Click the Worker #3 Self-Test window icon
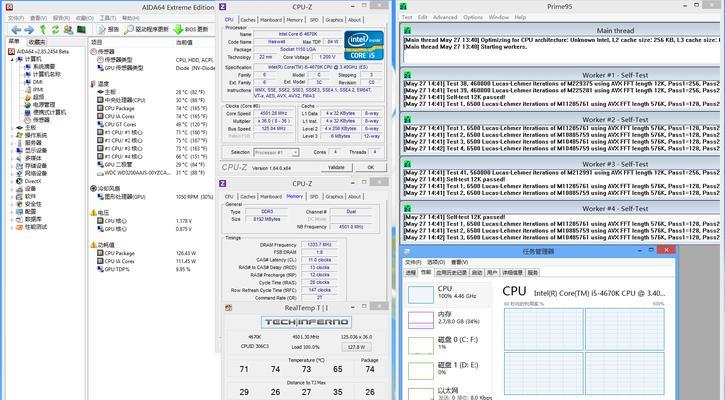Viewport: 725px width, 400px height. (407, 164)
